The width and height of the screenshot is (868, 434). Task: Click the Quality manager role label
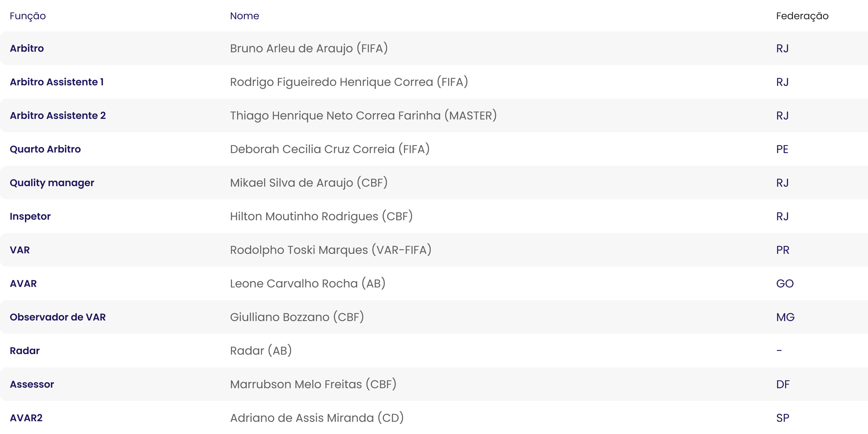tap(52, 183)
